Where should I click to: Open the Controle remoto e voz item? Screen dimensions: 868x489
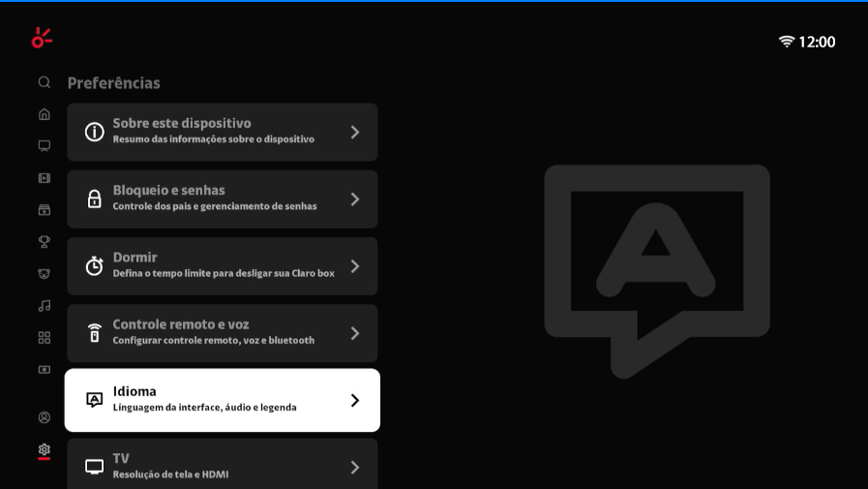tap(222, 333)
